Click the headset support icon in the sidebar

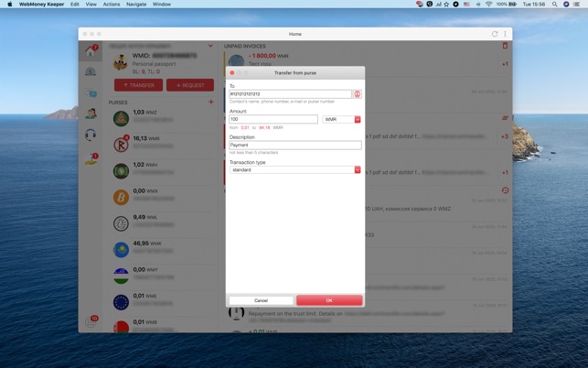pyautogui.click(x=91, y=135)
